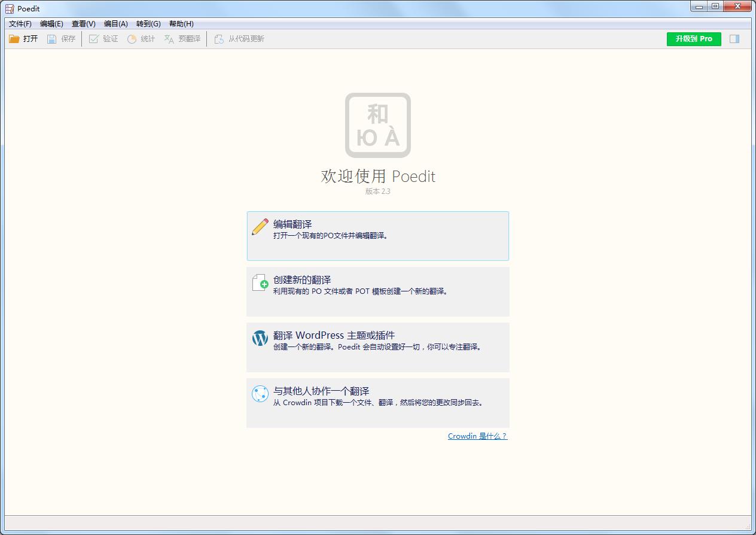The width and height of the screenshot is (756, 535).
Task: Choose the 创建新的翻译 option title
Action: point(302,280)
